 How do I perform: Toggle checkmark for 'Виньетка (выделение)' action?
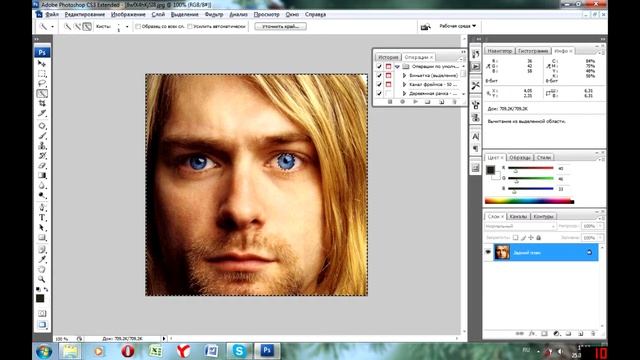point(379,76)
